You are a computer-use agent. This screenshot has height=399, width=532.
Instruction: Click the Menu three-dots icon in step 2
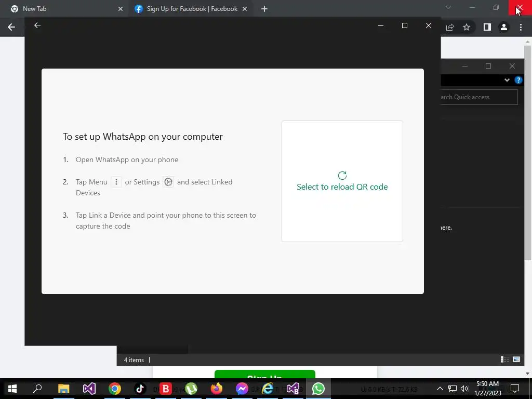point(116,182)
